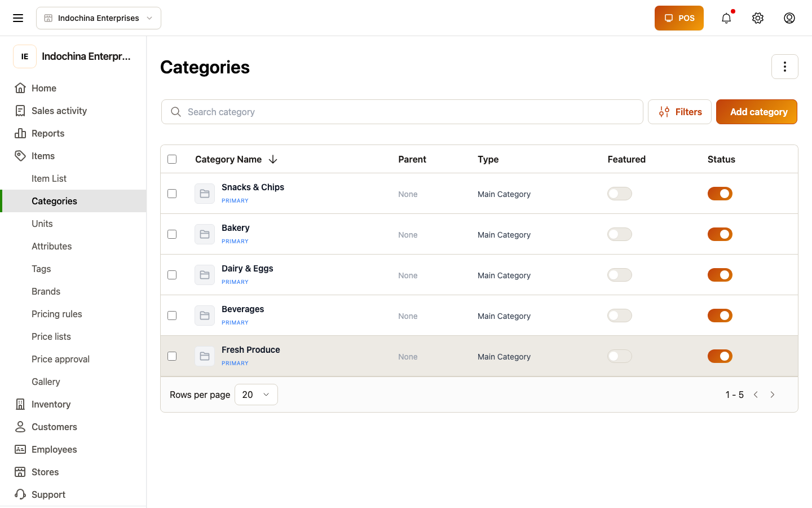Viewport: 812px width, 508px height.
Task: Enable Featured for Beverages
Action: 620,316
